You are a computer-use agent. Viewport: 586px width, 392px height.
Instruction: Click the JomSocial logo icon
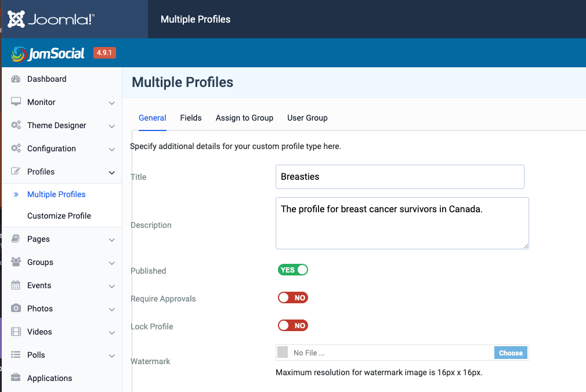click(19, 54)
